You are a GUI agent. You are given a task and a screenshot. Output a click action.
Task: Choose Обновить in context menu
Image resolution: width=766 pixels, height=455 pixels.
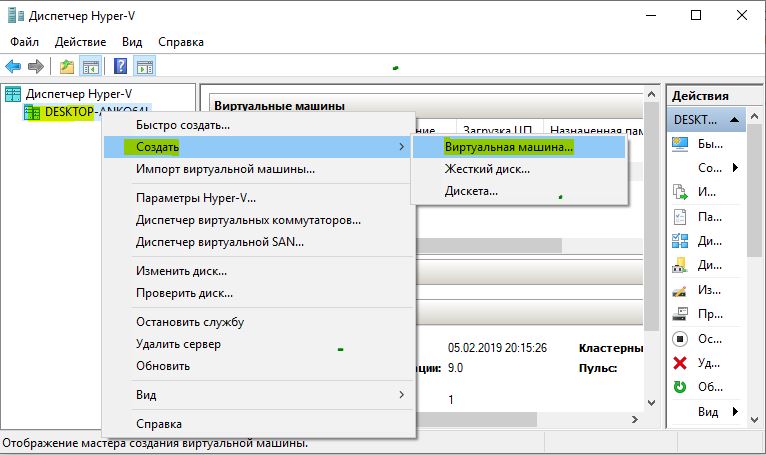(259, 366)
